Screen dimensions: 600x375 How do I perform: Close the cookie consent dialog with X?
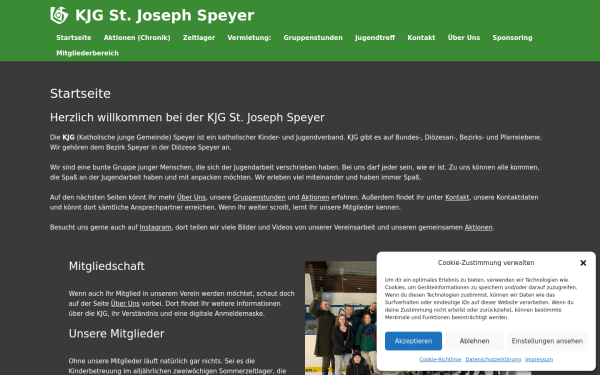coord(583,263)
